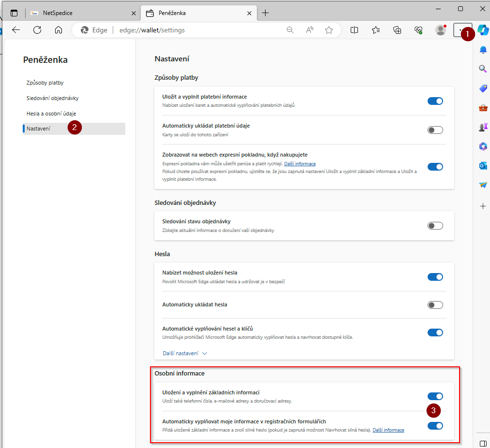Disable Uložit a vyplnit platební informace toggle
490x448 pixels.
(435, 101)
